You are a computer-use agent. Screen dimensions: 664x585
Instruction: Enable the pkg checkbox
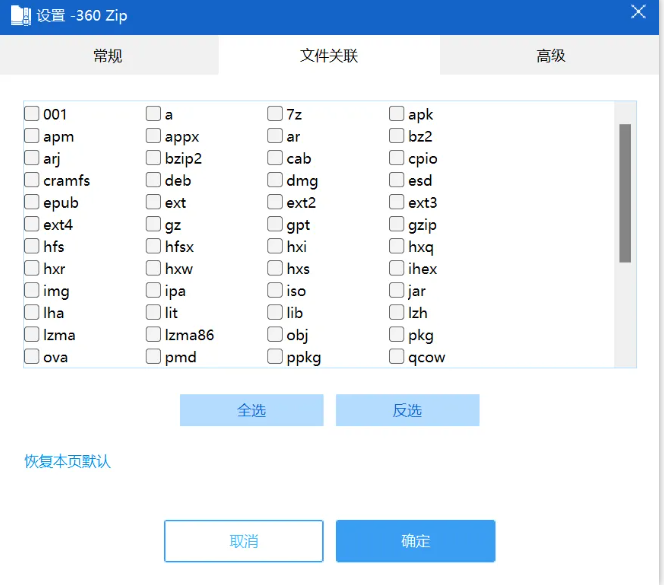pos(396,334)
